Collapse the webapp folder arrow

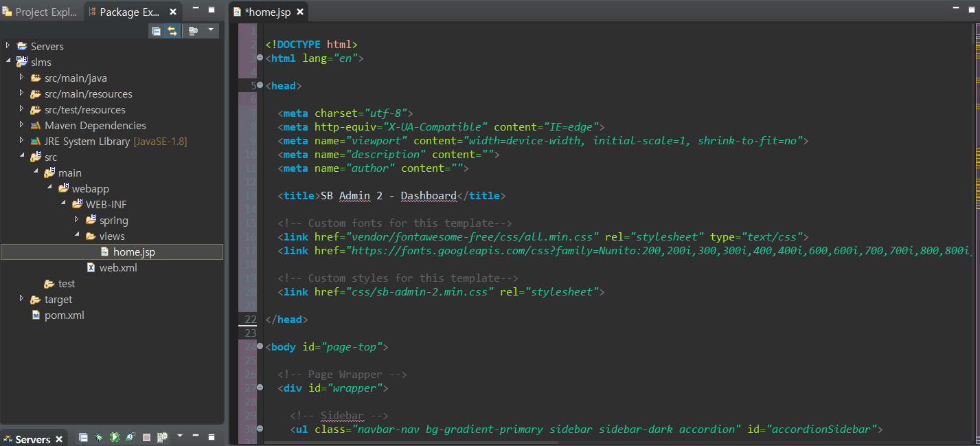pyautogui.click(x=49, y=188)
